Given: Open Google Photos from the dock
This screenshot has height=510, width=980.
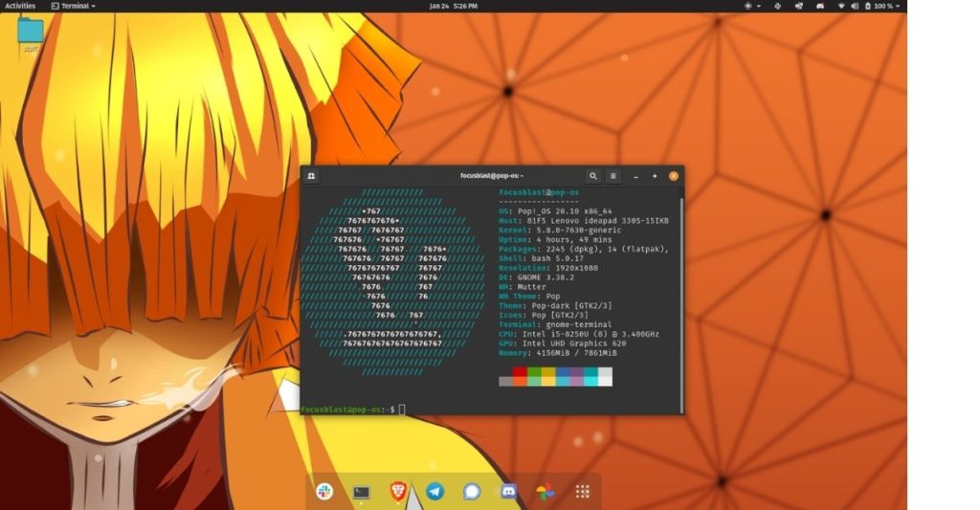Looking at the screenshot, I should 546,492.
